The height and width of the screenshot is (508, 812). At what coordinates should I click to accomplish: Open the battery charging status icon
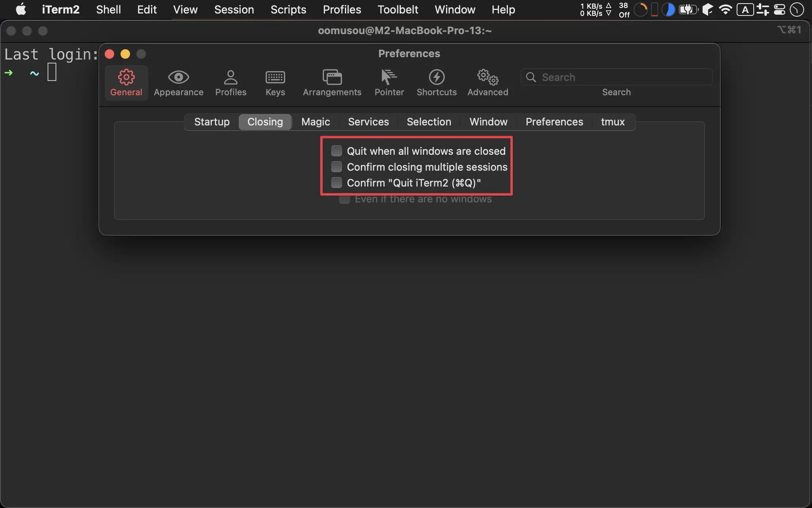689,10
